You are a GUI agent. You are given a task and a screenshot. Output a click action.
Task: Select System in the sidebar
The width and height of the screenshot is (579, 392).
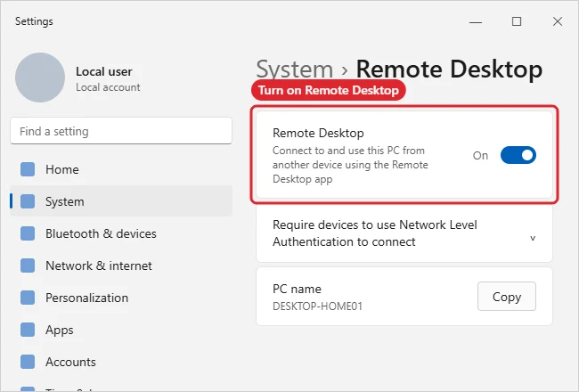click(x=121, y=201)
